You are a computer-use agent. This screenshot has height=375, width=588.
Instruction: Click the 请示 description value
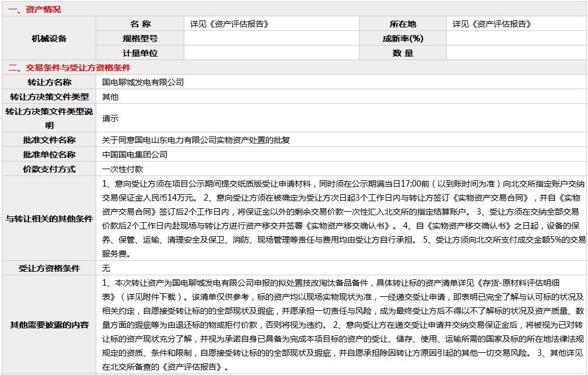click(x=110, y=118)
